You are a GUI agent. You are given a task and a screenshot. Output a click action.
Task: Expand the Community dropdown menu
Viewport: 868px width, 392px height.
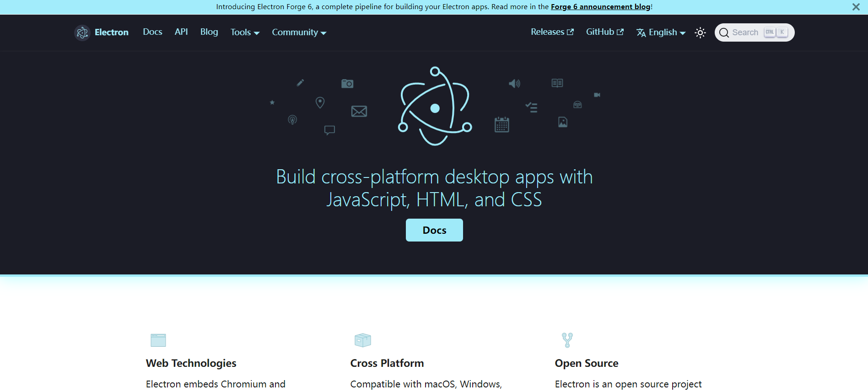click(x=299, y=32)
